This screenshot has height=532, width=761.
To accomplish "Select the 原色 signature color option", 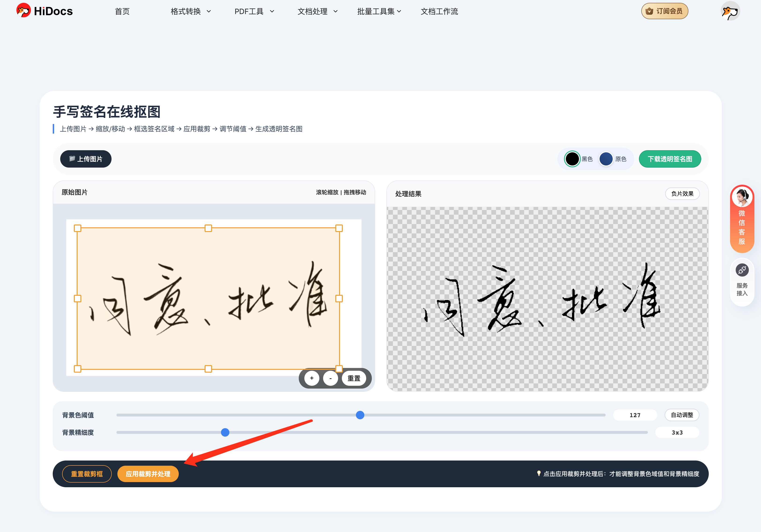I will [606, 159].
